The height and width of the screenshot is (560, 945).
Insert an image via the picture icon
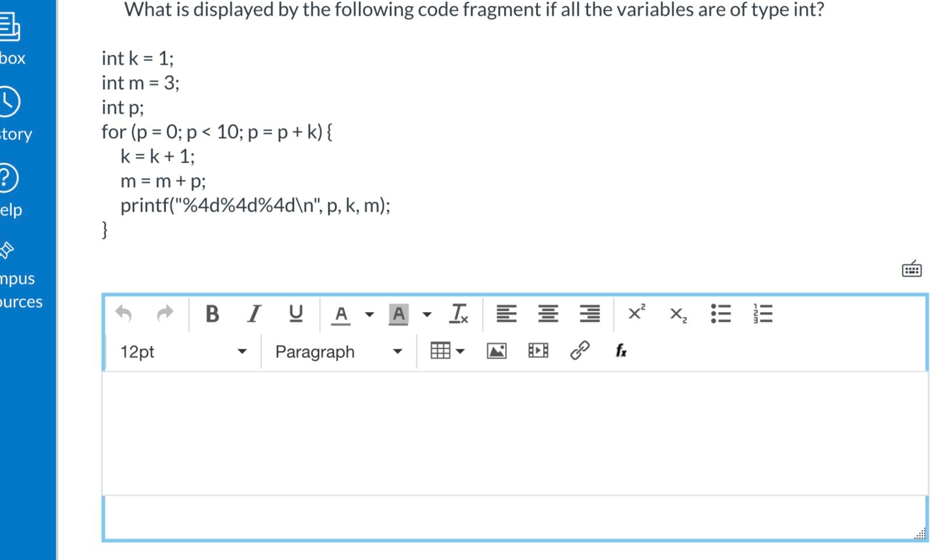(496, 351)
